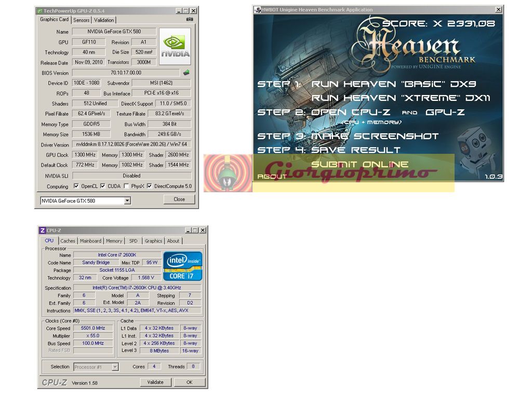Click the OK button in CPU-Z

[x=189, y=382]
